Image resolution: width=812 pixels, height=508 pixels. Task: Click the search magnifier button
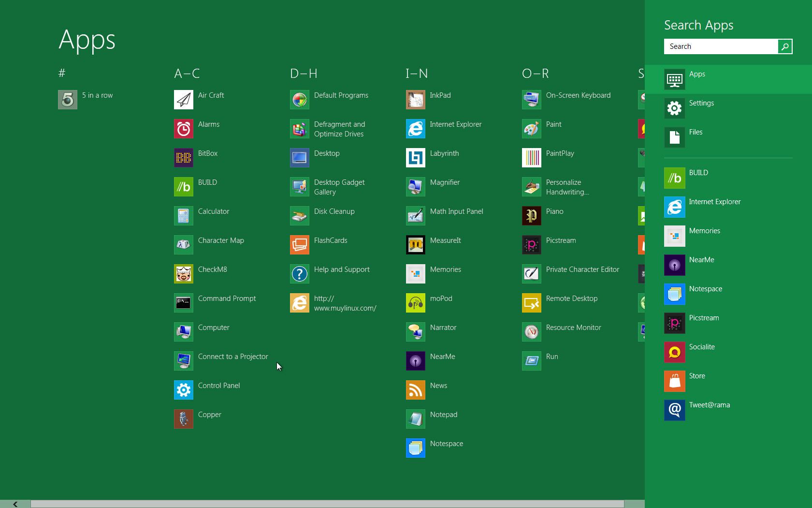pyautogui.click(x=785, y=46)
